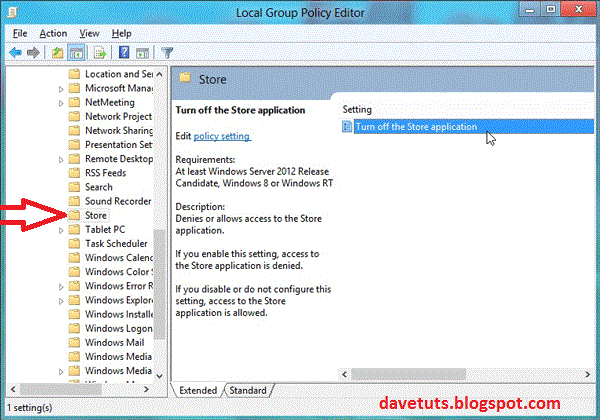This screenshot has height=420, width=600.
Task: Select Location and Sensors tree item
Action: (x=119, y=74)
